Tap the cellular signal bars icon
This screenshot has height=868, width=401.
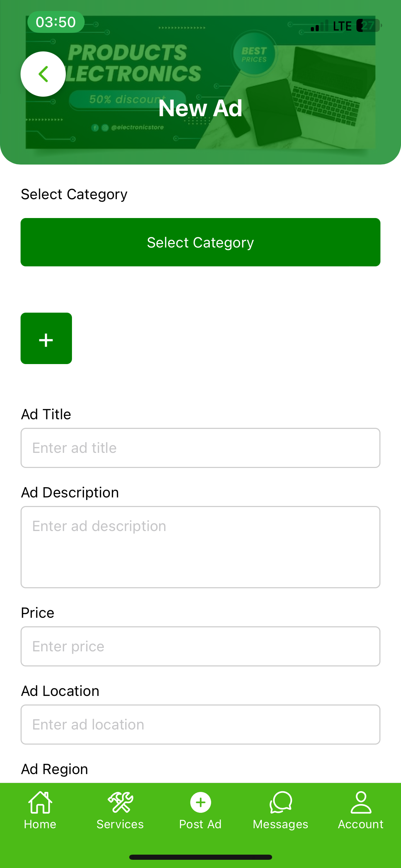319,26
